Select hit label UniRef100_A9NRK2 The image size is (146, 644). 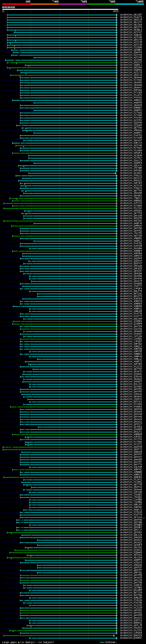pos(131,354)
